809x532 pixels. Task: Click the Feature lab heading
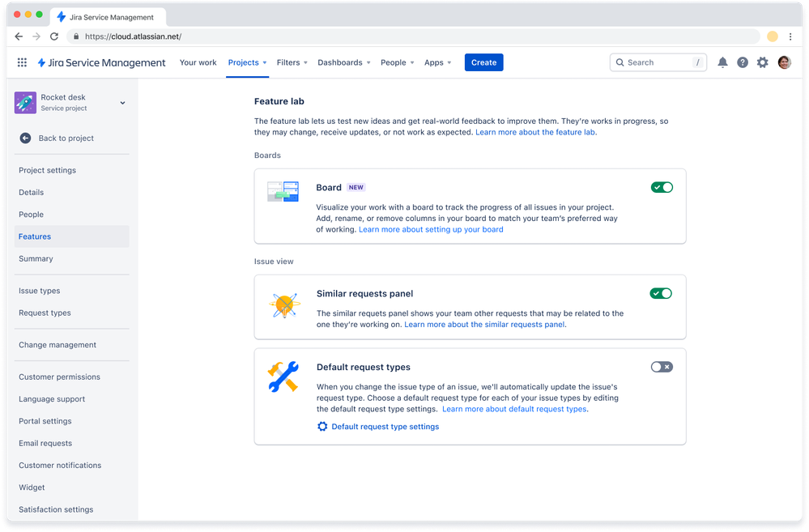(x=279, y=102)
